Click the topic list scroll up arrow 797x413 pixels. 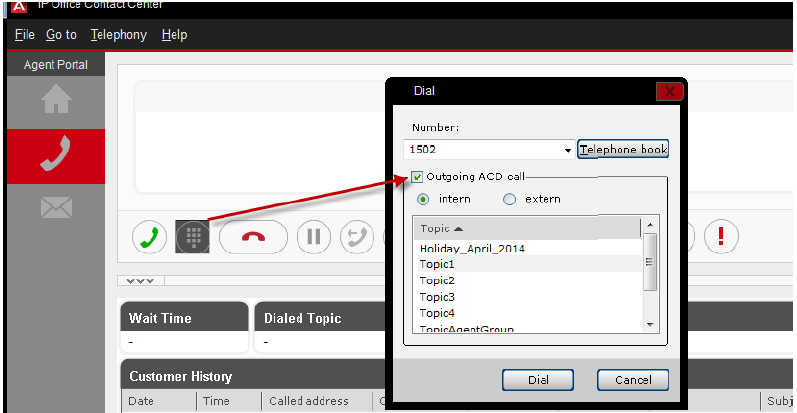point(650,225)
